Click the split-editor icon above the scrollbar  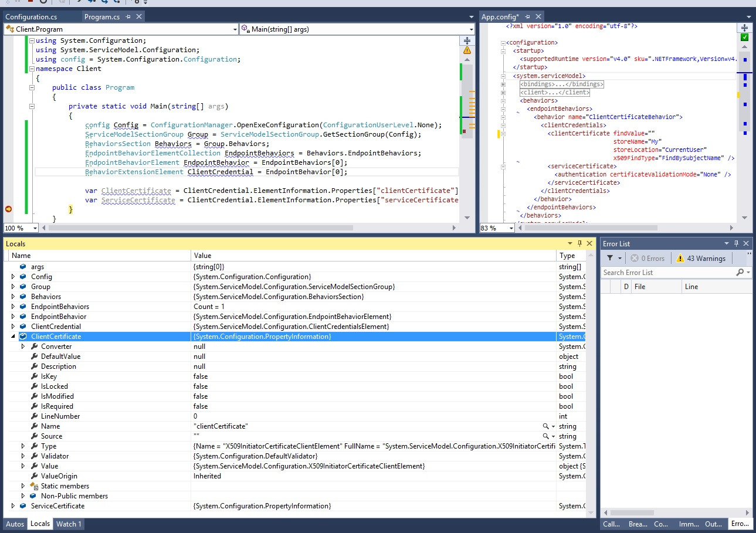point(466,40)
